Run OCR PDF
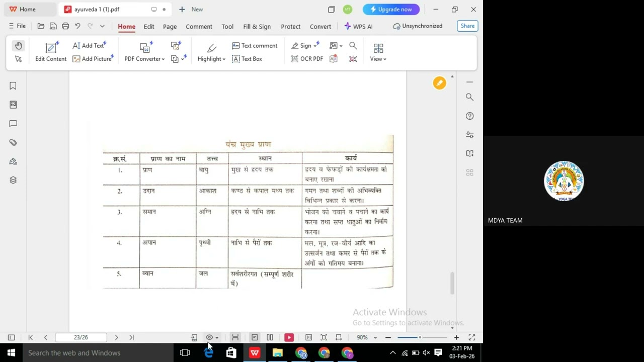644x362 pixels. 307,59
